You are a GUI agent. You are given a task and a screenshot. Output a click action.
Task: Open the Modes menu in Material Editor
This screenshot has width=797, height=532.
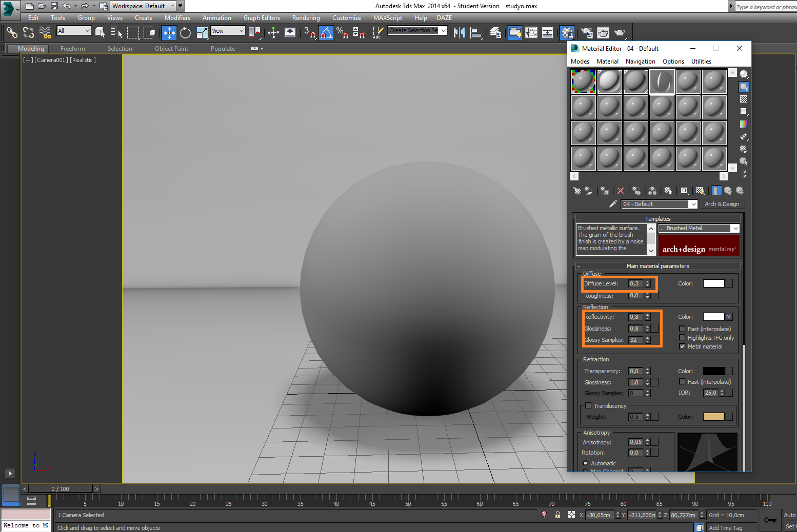pyautogui.click(x=580, y=62)
